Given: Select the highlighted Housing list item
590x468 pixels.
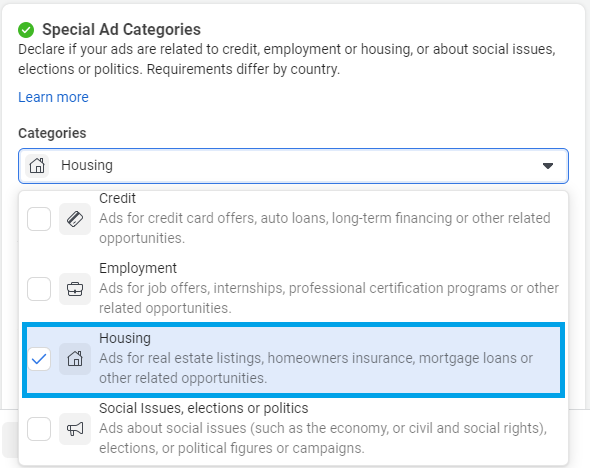Looking at the screenshot, I should point(293,359).
